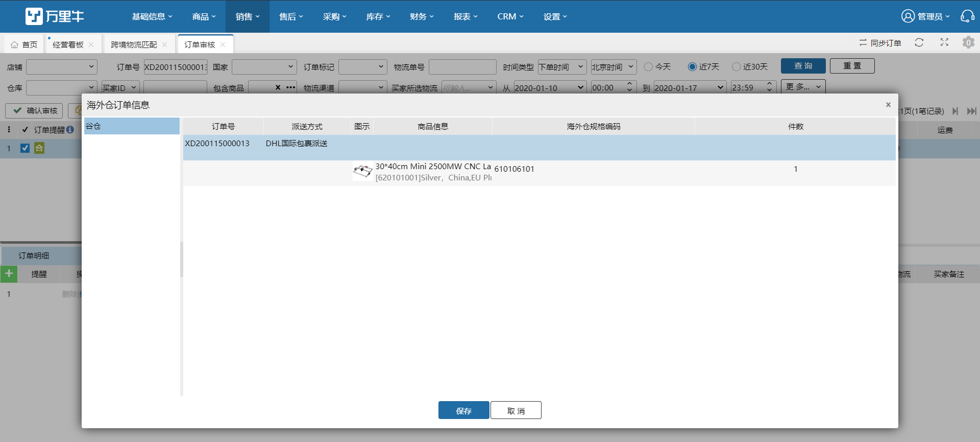Adjust the 00:00 start time stepper
Screen dimensions: 980x442
click(x=629, y=87)
